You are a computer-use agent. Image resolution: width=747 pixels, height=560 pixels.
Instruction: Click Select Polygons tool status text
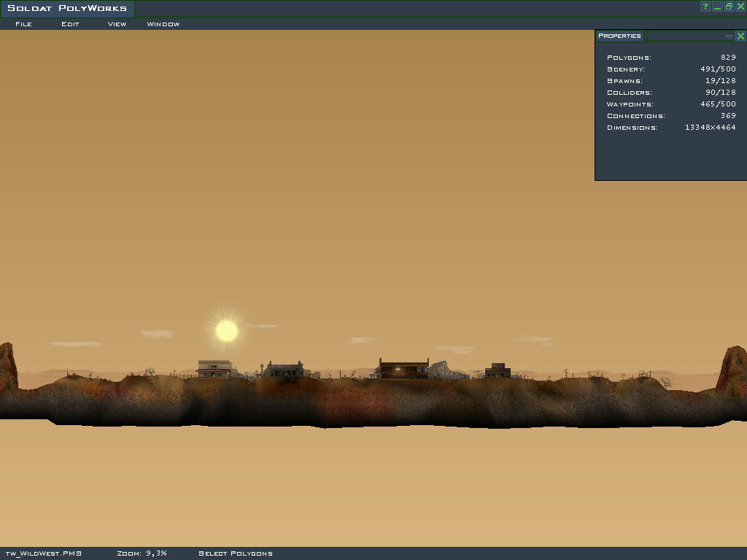[236, 553]
